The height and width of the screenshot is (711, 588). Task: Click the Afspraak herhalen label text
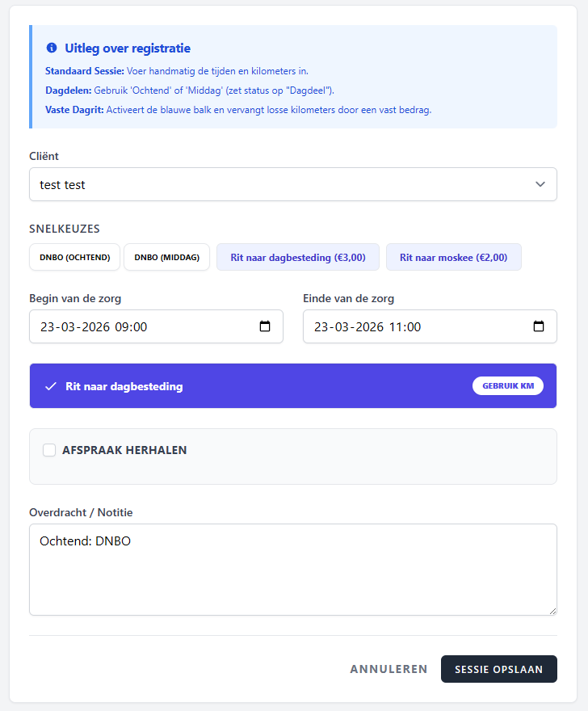(124, 450)
